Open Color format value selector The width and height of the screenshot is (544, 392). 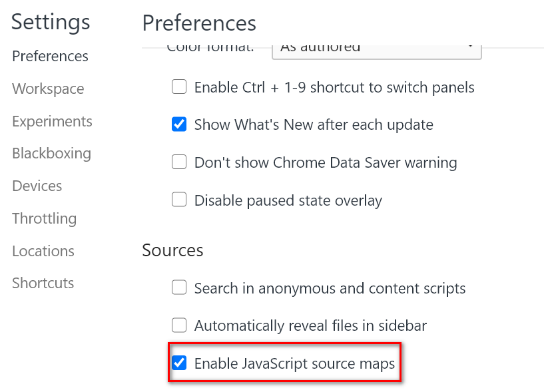point(376,48)
